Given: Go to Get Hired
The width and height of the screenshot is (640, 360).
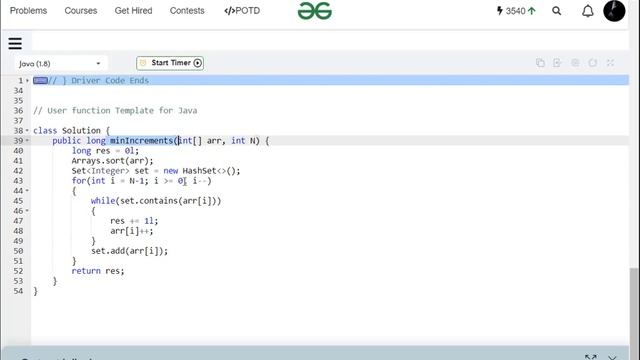Looking at the screenshot, I should (x=133, y=11).
